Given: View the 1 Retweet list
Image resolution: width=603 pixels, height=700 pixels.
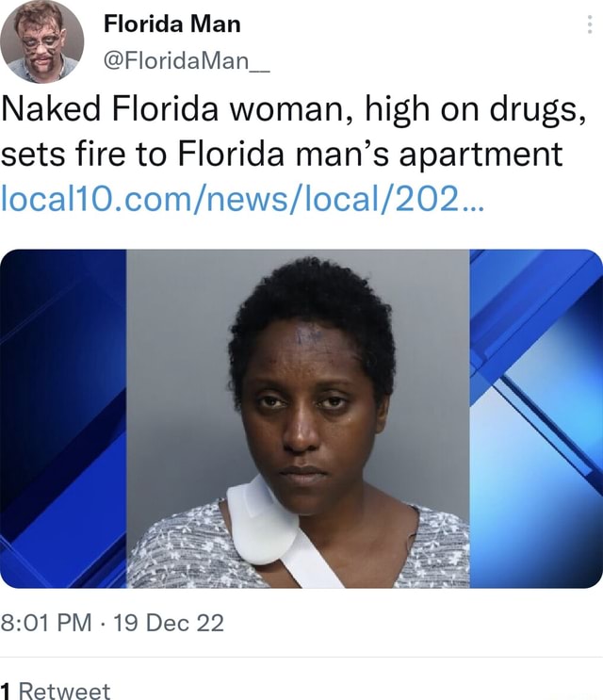Looking at the screenshot, I should [x=56, y=691].
